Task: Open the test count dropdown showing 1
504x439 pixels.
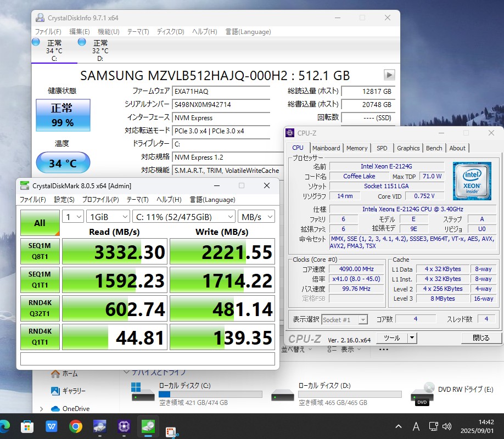Action: (73, 217)
